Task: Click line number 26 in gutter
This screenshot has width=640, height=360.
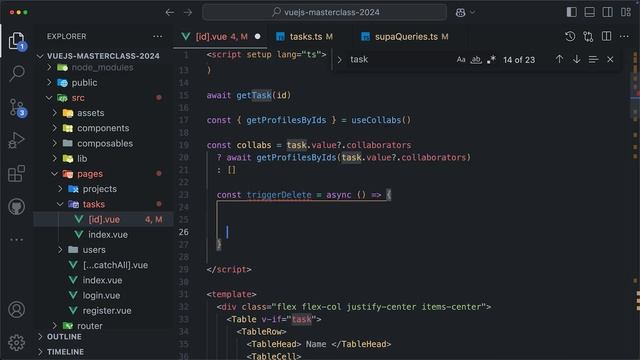Action: [x=184, y=232]
